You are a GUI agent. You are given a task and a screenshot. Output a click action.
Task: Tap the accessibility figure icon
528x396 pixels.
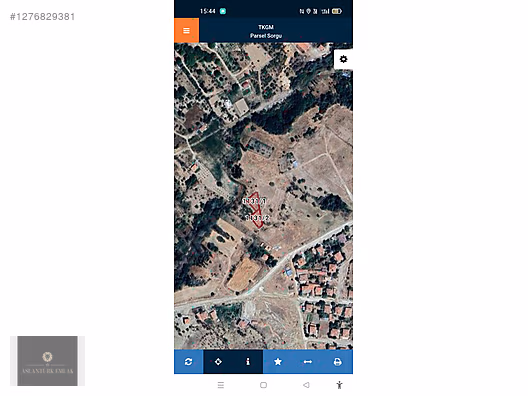[339, 385]
